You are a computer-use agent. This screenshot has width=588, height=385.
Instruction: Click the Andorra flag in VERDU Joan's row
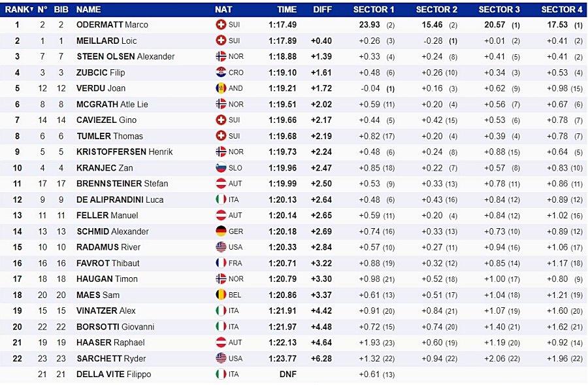click(221, 88)
